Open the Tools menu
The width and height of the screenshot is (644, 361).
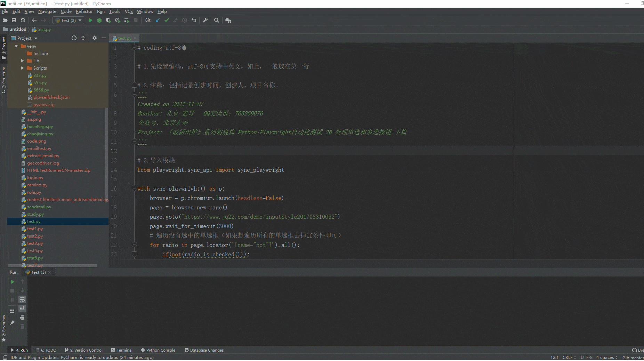click(x=114, y=11)
